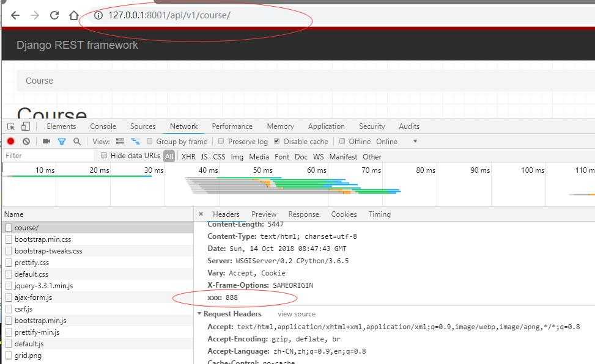Go back with the browser back arrow

tap(15, 15)
